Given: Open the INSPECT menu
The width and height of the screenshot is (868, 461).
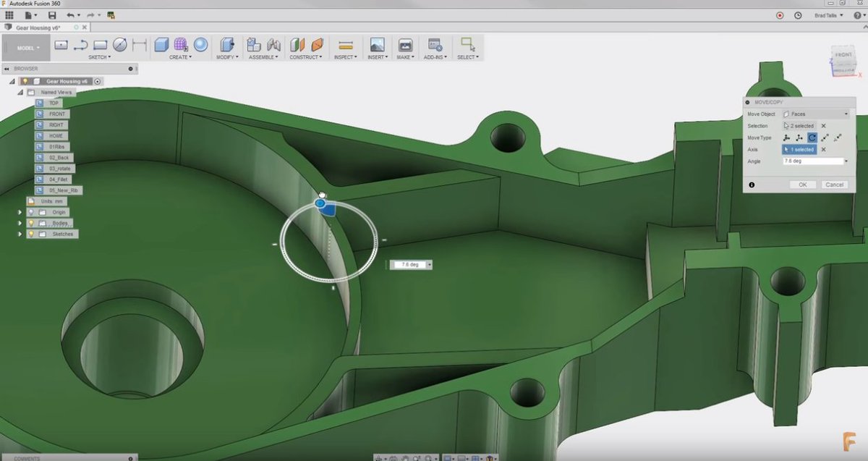Looking at the screenshot, I should (346, 57).
